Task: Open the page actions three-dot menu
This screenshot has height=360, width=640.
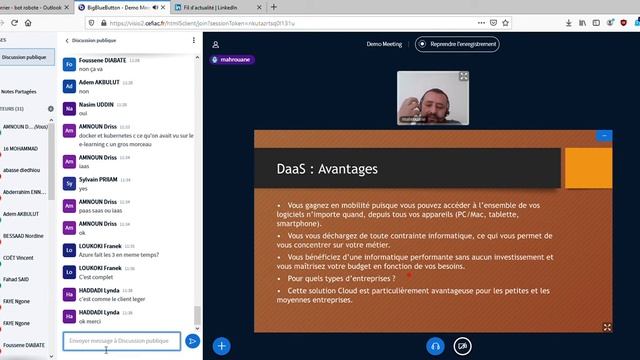Action: (481, 23)
